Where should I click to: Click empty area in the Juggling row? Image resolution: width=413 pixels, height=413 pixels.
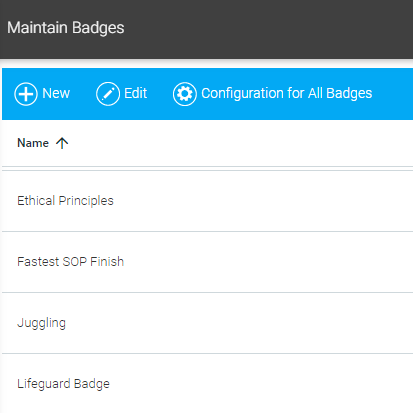pos(240,323)
